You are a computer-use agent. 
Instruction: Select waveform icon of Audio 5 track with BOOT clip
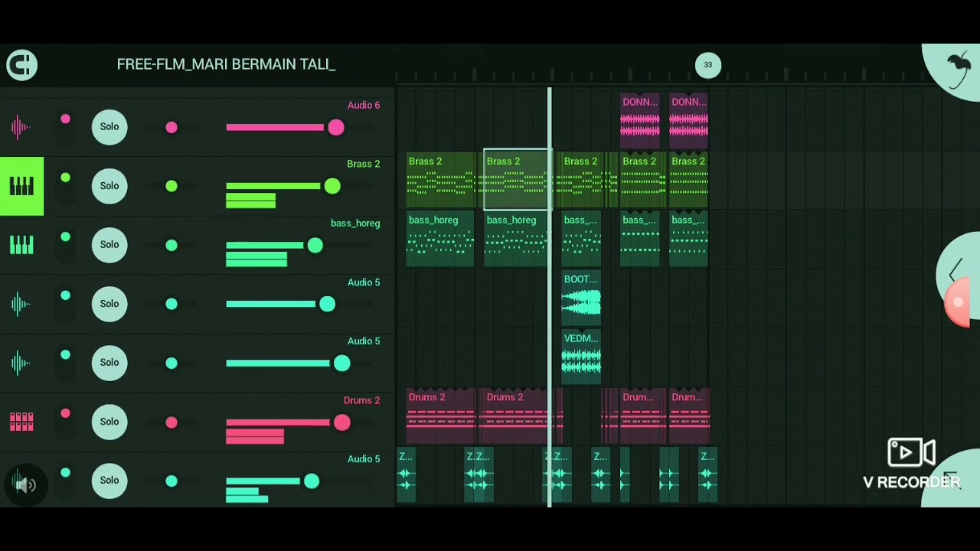(21, 304)
